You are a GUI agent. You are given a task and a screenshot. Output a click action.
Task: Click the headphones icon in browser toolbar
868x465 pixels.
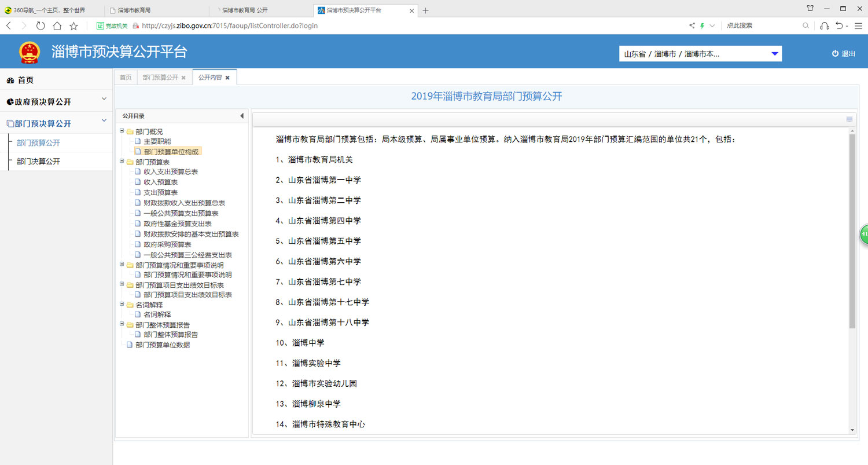(x=824, y=25)
